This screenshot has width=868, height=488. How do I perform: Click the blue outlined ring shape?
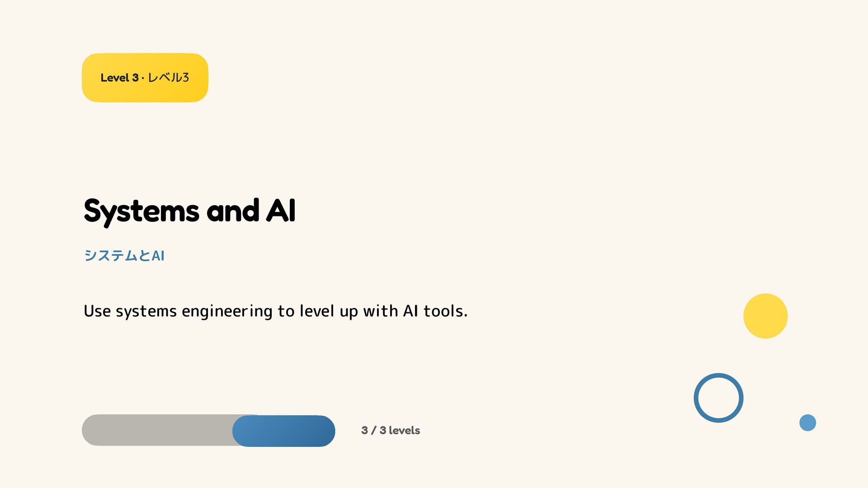718,398
